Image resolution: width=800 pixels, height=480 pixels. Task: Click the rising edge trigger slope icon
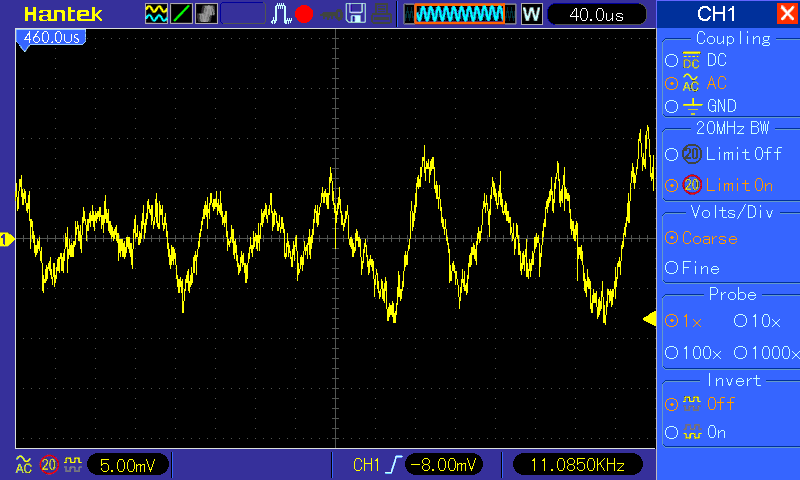(394, 465)
